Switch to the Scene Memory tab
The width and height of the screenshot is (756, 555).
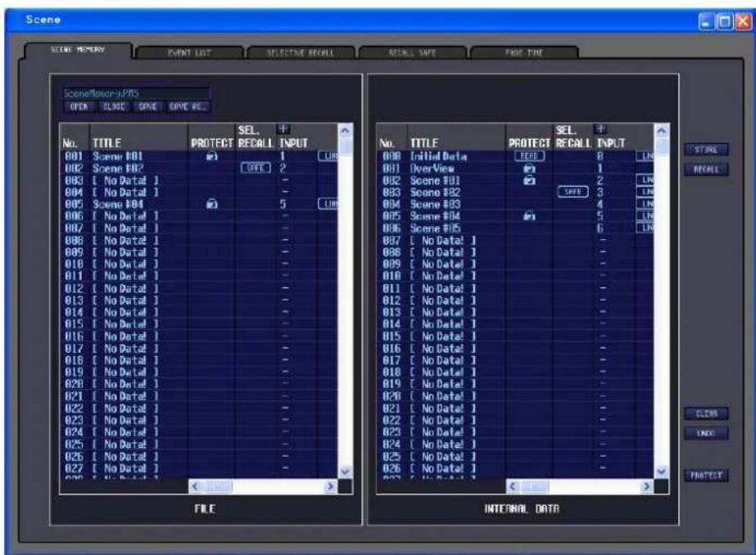pyautogui.click(x=78, y=50)
